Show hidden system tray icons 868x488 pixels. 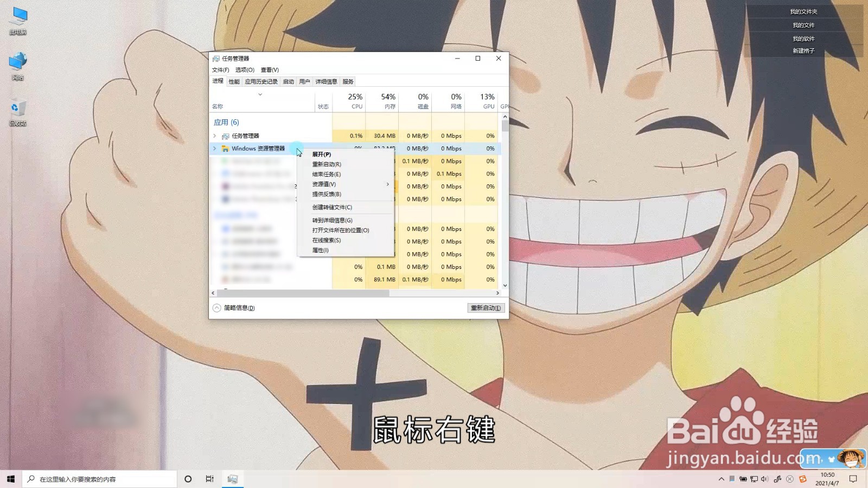(x=721, y=479)
